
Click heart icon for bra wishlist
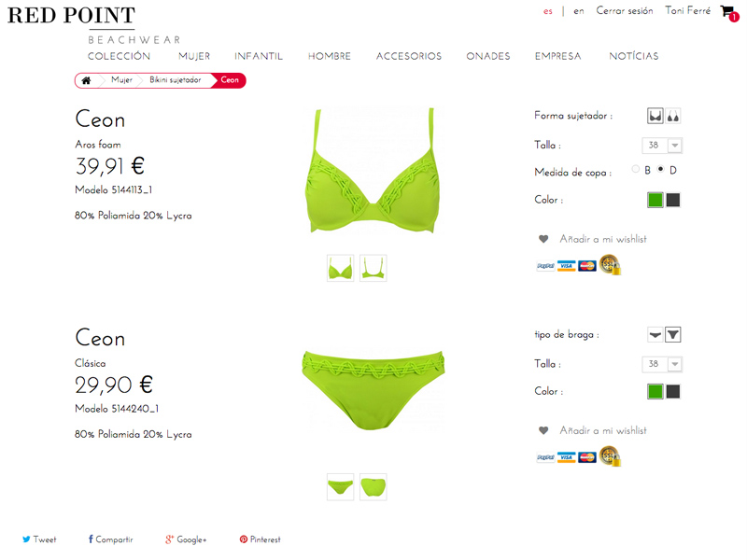pos(543,239)
